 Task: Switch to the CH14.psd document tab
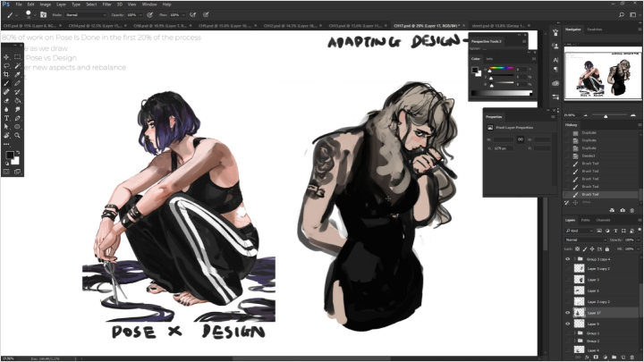(x=95, y=25)
